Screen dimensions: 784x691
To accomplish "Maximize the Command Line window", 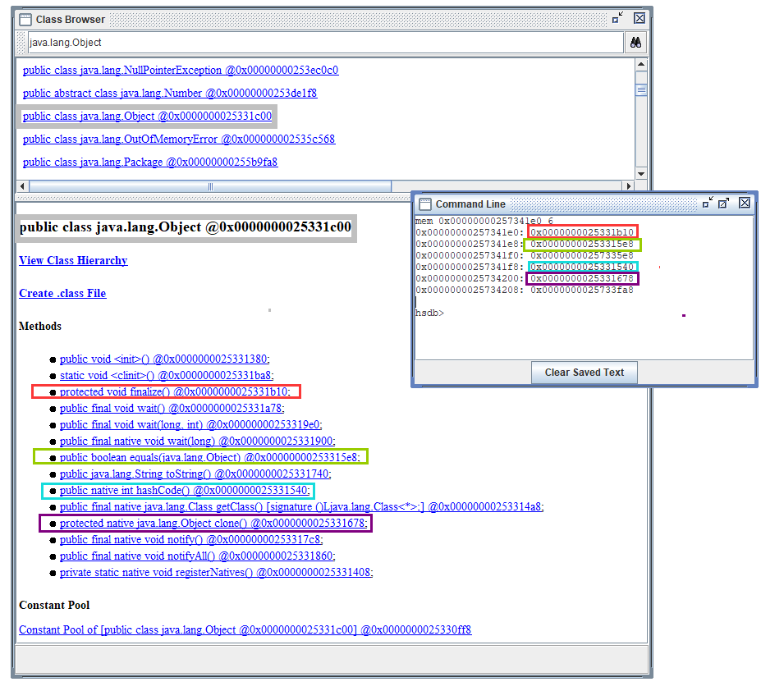I will [x=723, y=203].
